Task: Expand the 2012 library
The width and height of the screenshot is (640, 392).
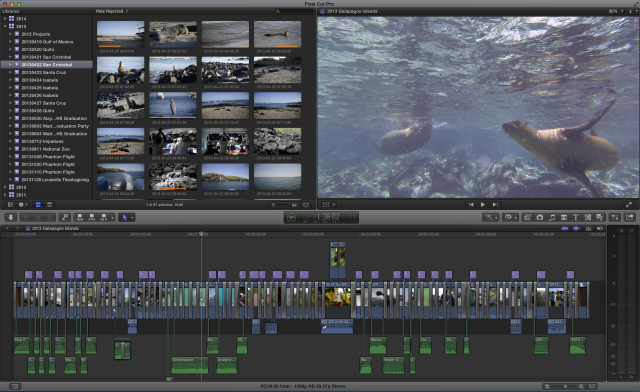Action: pos(5,187)
